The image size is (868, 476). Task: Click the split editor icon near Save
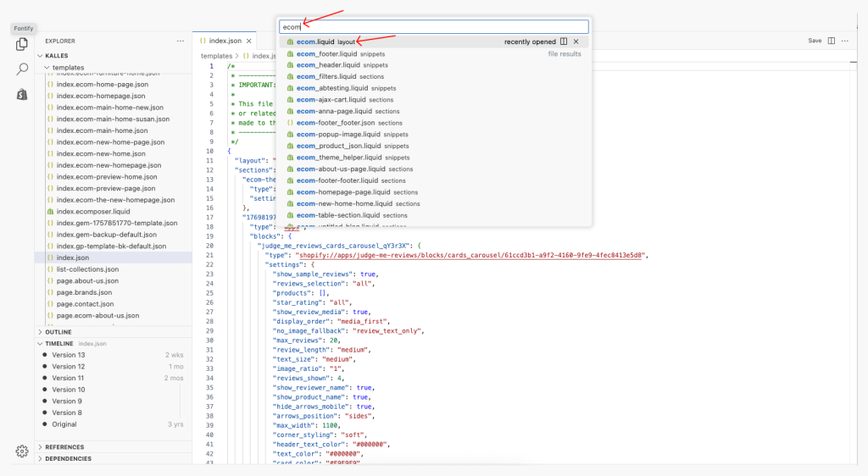click(x=832, y=41)
